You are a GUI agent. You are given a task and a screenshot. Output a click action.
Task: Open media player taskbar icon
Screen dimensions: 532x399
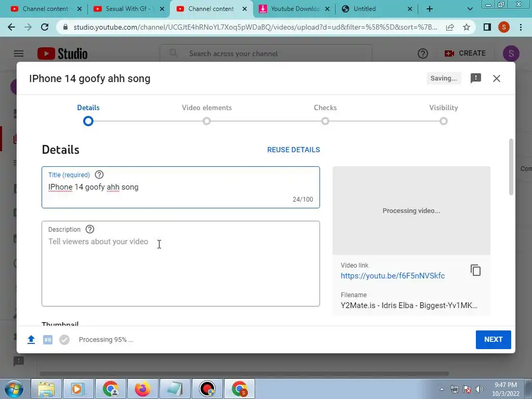click(x=78, y=389)
